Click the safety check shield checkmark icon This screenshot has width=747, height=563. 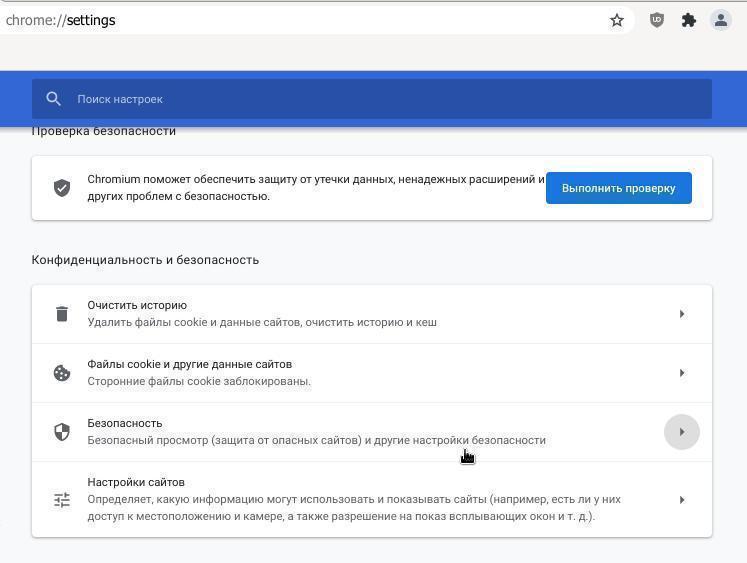pos(62,188)
